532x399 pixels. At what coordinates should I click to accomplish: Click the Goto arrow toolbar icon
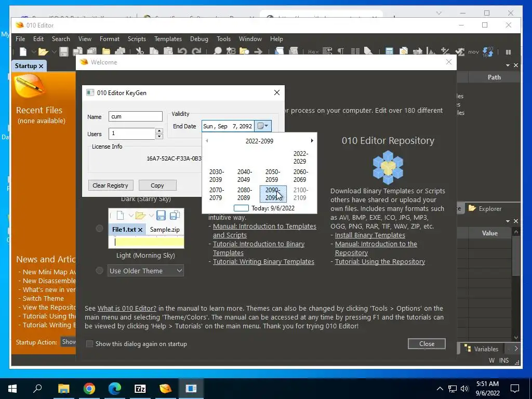(258, 51)
